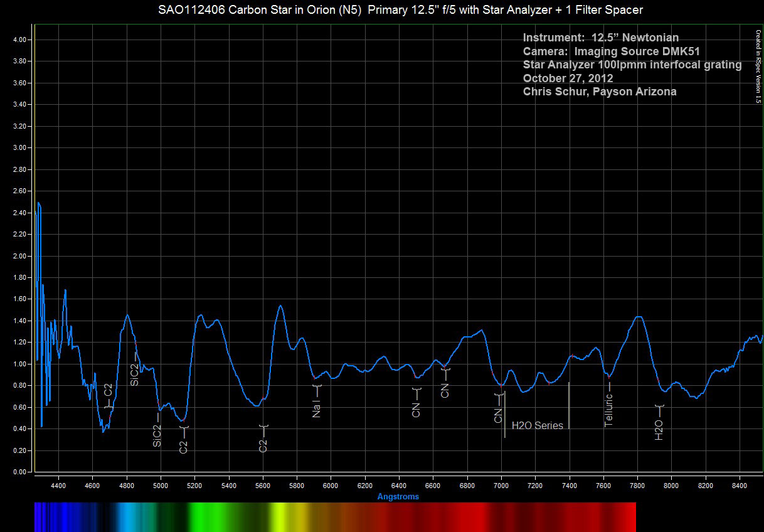
Task: Select the Telluric absorption label
Action: click(x=608, y=413)
